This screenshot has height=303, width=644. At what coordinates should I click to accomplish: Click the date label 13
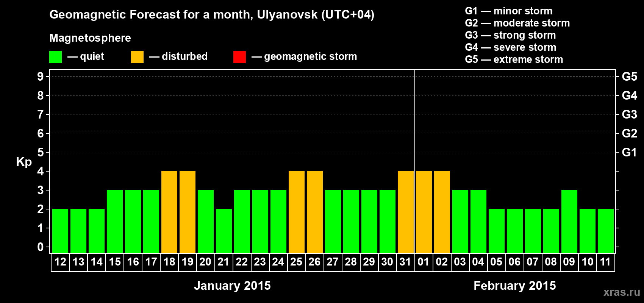pyautogui.click(x=78, y=262)
